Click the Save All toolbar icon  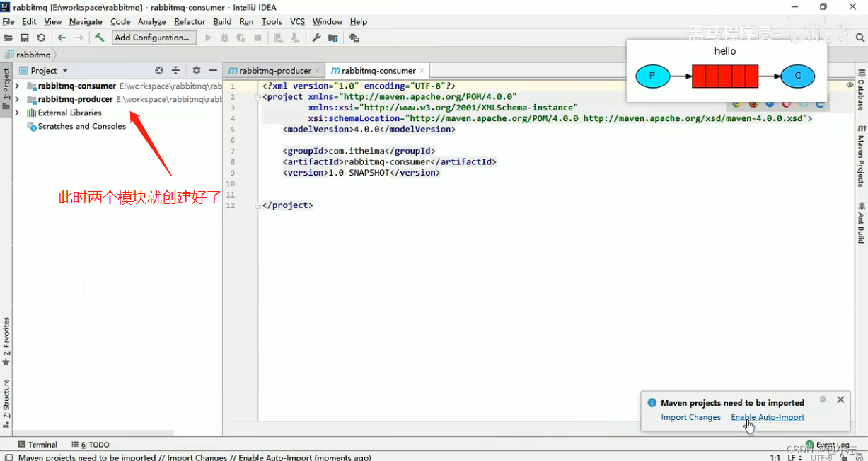[25, 38]
